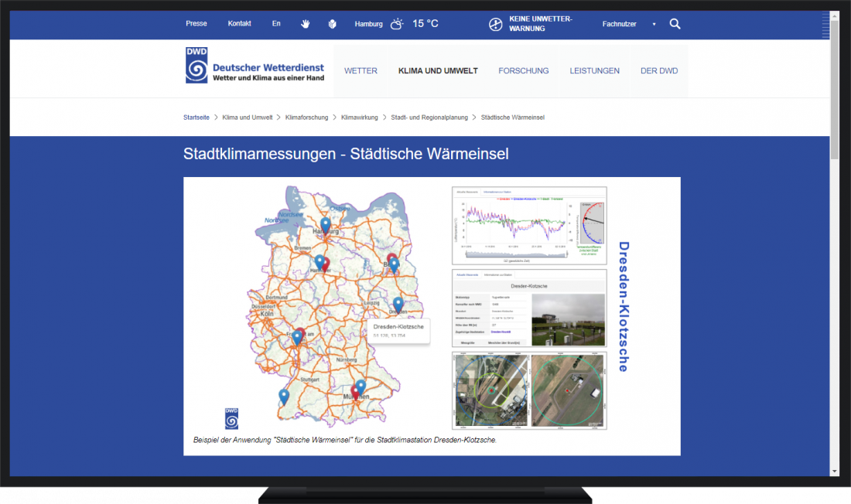Click the weather condition icon beside Hamburg

pos(397,23)
